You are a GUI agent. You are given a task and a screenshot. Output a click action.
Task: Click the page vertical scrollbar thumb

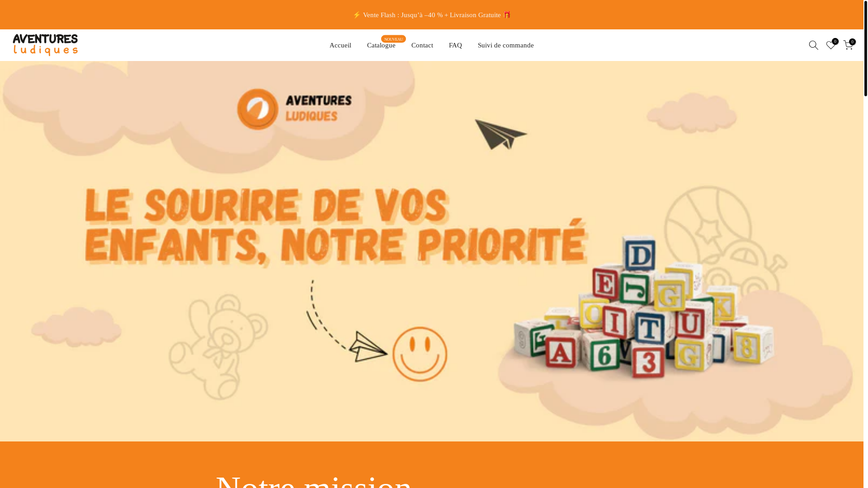coord(866,48)
